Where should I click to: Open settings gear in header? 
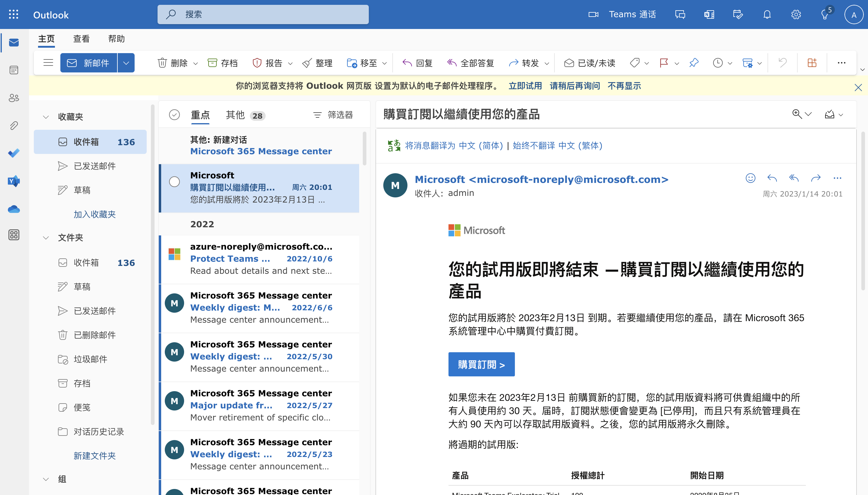[796, 14]
